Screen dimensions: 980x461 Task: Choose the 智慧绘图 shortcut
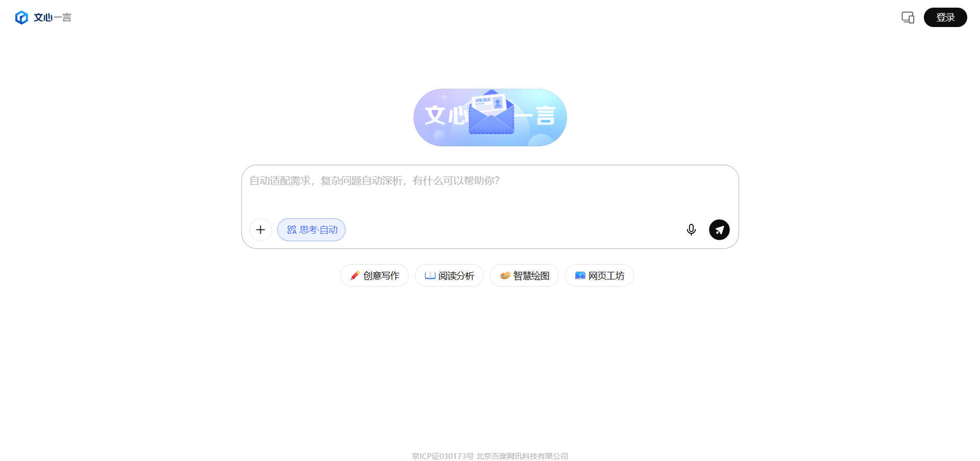524,276
